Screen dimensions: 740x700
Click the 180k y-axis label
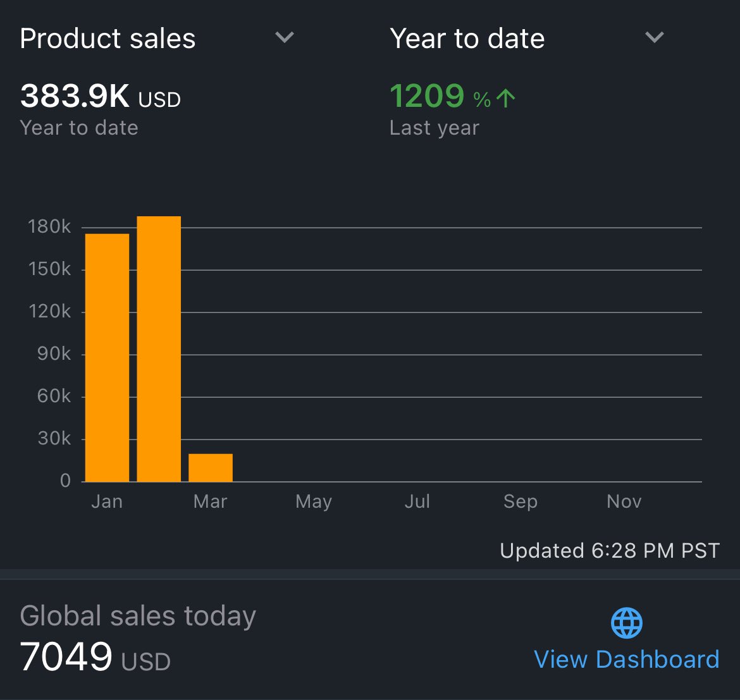(49, 227)
